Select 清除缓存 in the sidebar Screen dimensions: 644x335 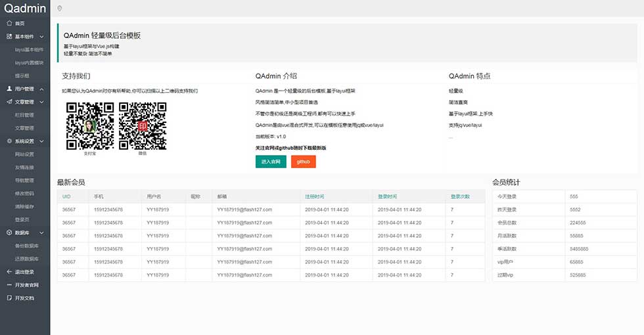pyautogui.click(x=25, y=206)
